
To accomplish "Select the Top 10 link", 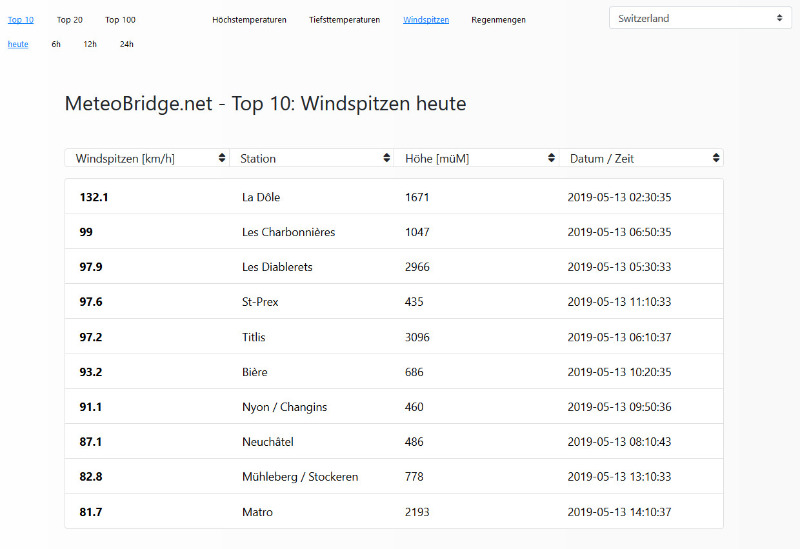I will pyautogui.click(x=21, y=20).
